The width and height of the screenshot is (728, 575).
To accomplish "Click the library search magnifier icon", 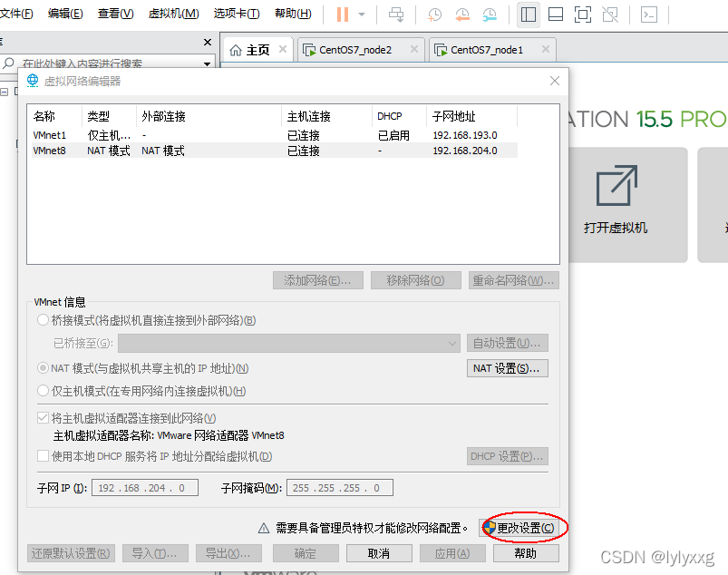I will [x=8, y=63].
